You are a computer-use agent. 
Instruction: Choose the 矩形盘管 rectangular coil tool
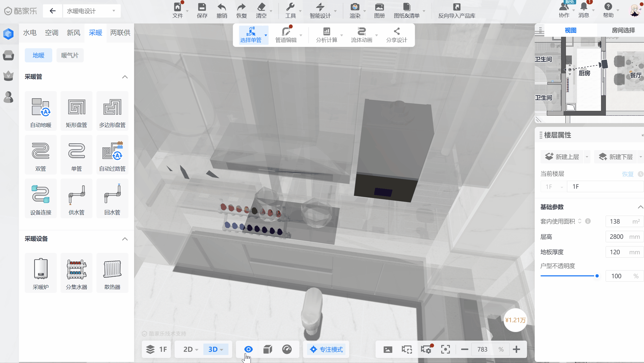(x=77, y=111)
